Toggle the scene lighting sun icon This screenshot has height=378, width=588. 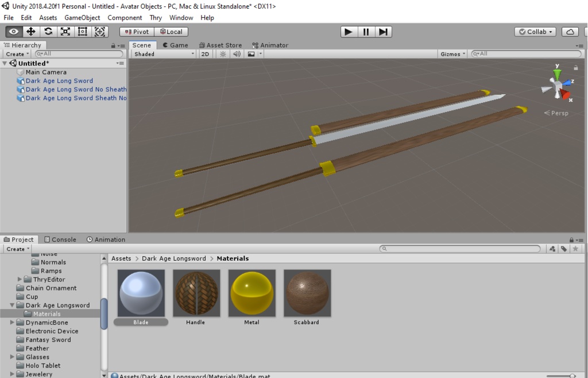222,53
